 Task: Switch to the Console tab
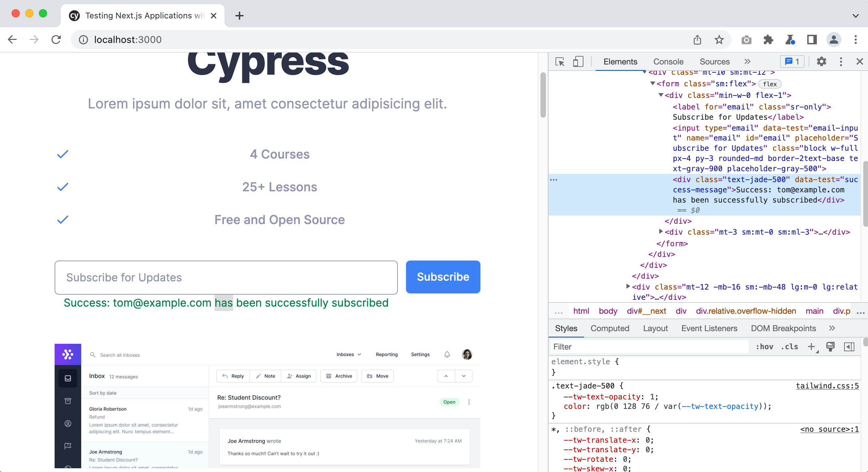[x=668, y=61]
